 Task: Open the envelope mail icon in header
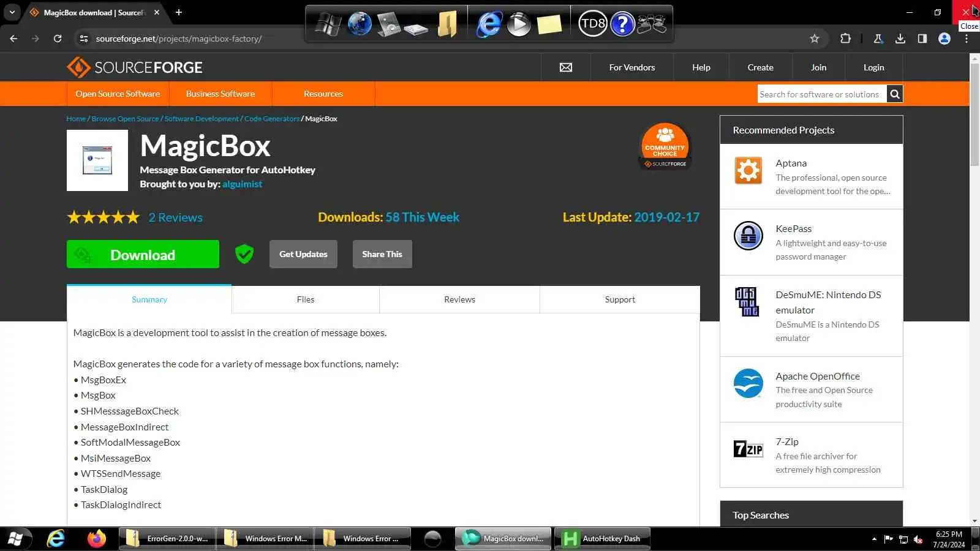pos(566,67)
